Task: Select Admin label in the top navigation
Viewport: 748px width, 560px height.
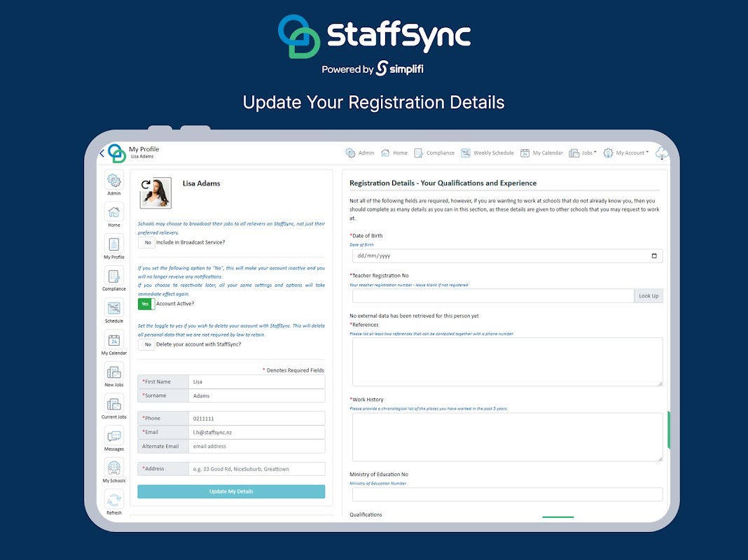Action: click(366, 153)
